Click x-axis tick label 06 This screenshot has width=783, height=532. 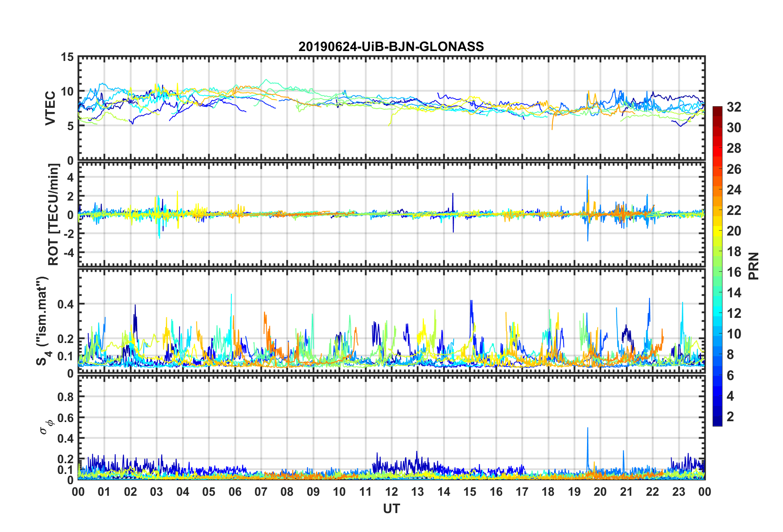pyautogui.click(x=235, y=492)
